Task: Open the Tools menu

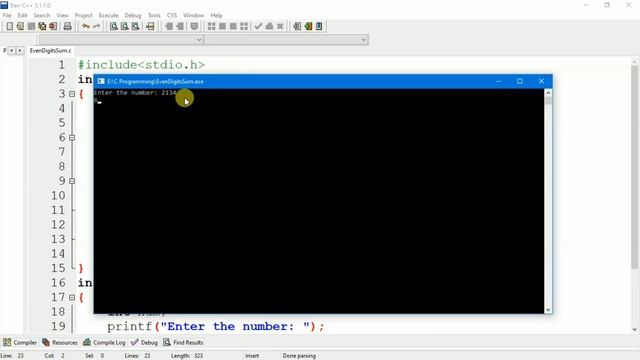Action: point(154,16)
